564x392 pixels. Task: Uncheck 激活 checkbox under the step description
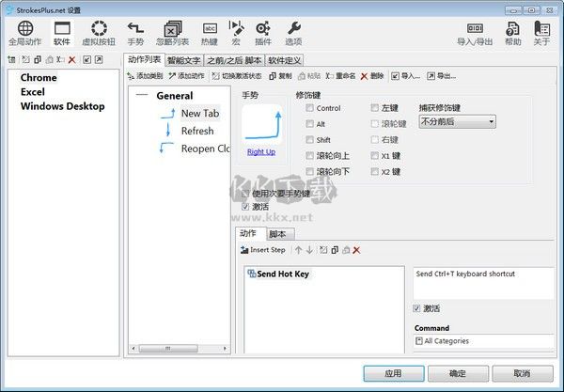[416, 308]
